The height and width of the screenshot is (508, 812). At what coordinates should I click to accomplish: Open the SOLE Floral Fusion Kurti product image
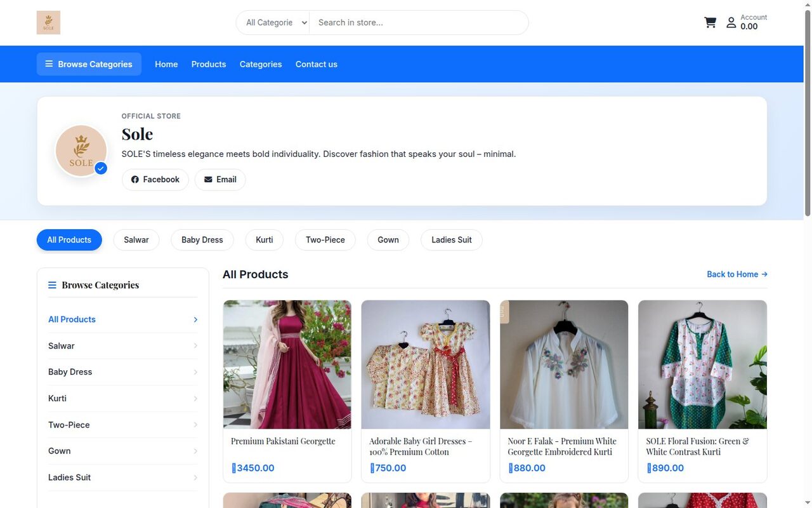click(702, 364)
